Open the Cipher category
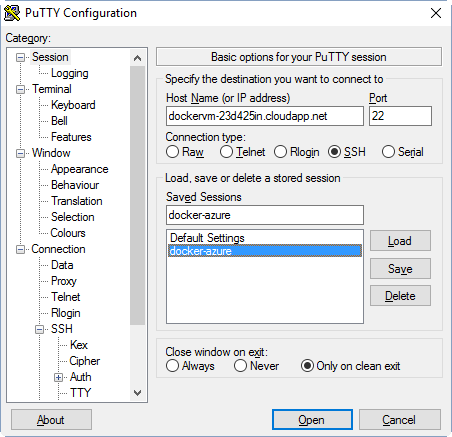 click(85, 361)
